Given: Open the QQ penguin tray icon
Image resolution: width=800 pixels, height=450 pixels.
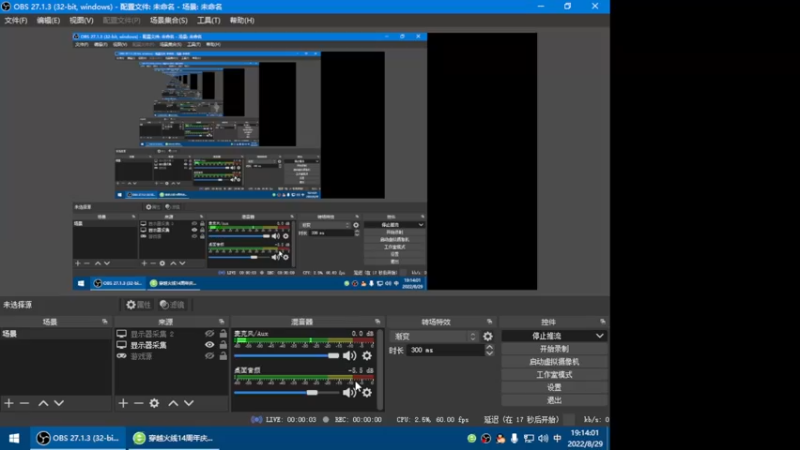Looking at the screenshot, I should tap(501, 438).
